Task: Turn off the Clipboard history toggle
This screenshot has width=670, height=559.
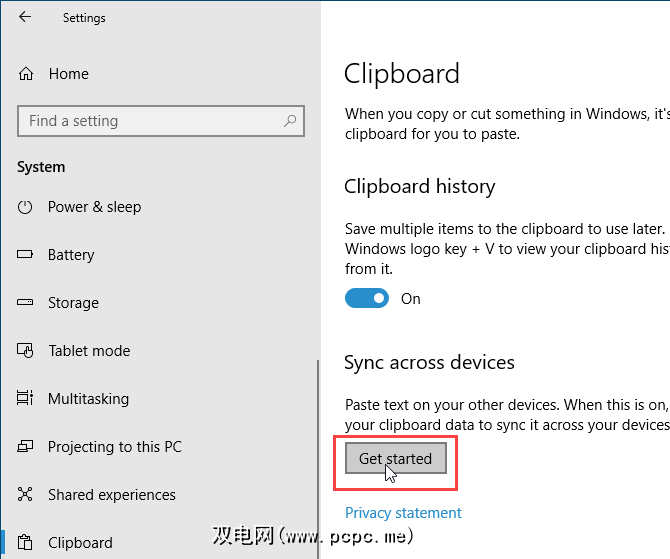Action: tap(367, 298)
